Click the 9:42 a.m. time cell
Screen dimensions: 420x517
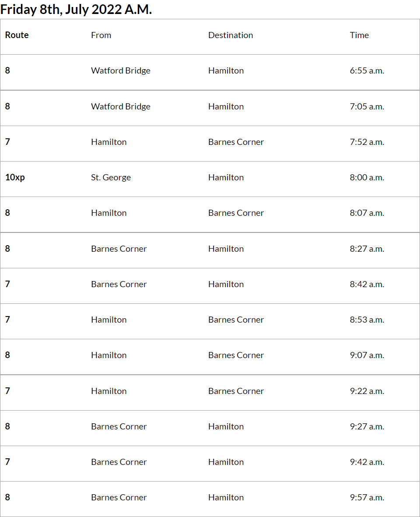click(x=367, y=462)
